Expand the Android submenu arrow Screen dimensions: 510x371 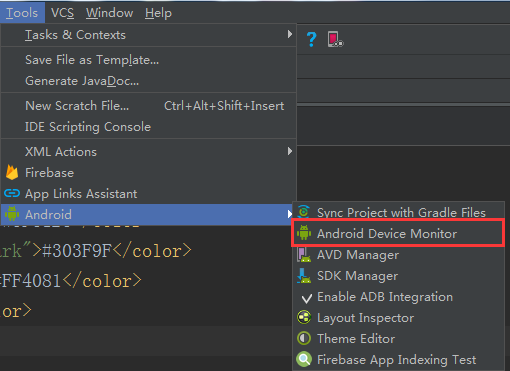click(x=289, y=214)
